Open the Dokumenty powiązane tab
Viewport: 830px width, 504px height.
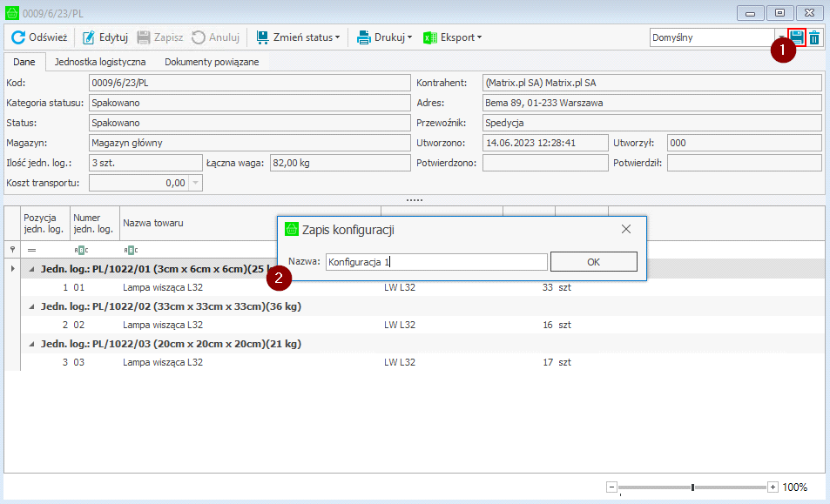tap(212, 63)
